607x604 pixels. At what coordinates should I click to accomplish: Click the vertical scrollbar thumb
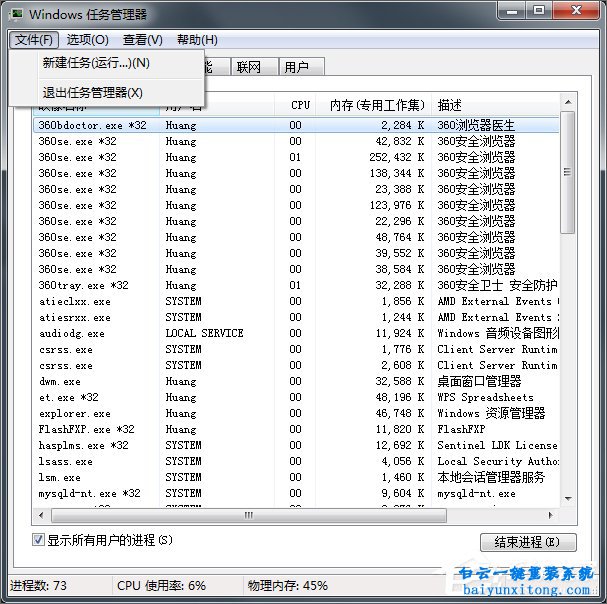[568, 172]
